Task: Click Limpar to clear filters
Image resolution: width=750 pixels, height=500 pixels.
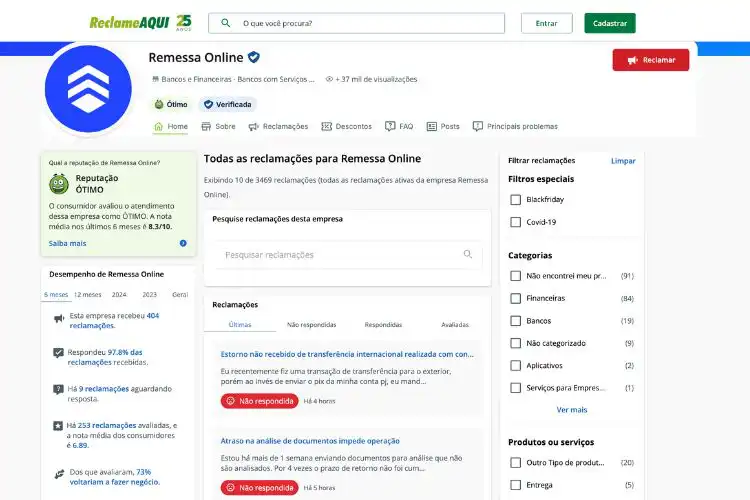Action: 623,161
